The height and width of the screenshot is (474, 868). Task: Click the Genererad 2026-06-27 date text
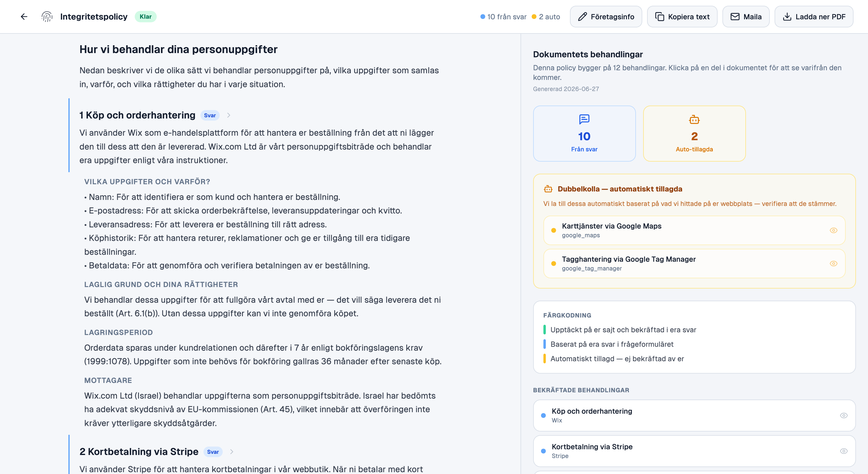(x=566, y=89)
